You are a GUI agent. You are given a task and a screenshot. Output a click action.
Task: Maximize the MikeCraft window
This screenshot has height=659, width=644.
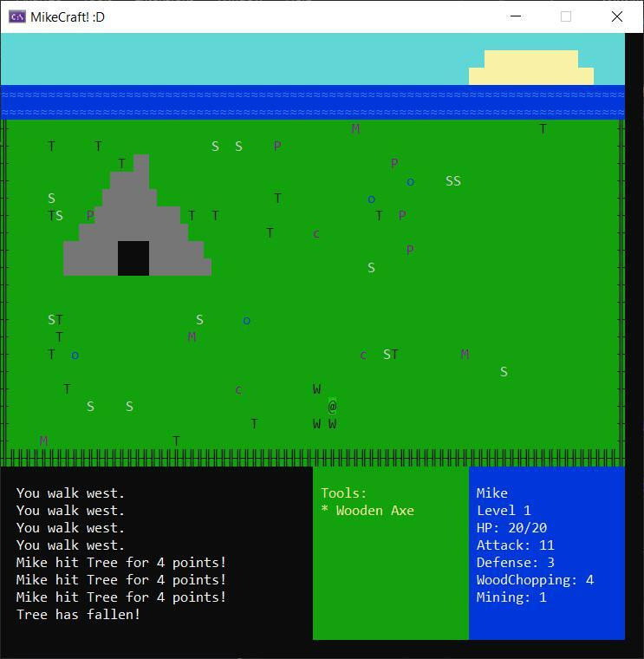(x=566, y=16)
